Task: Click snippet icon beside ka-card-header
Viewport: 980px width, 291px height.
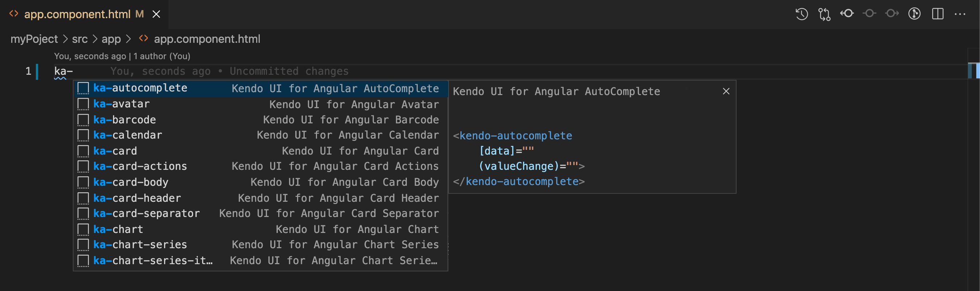Action: click(x=83, y=198)
